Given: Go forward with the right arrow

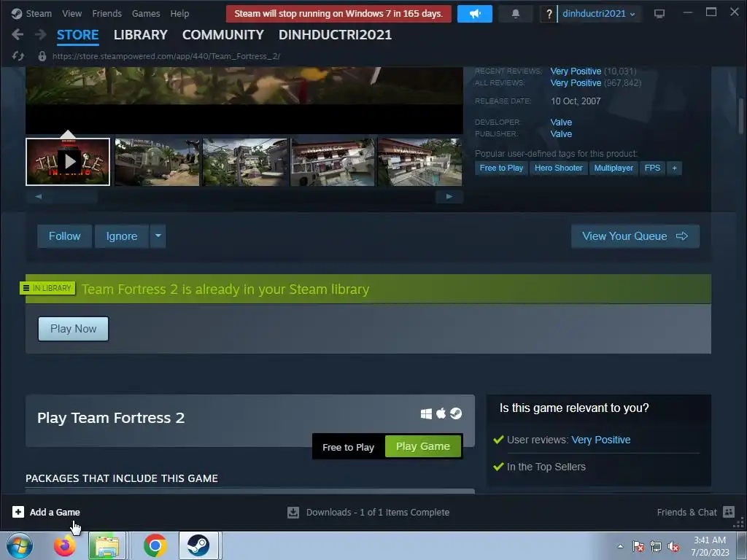Looking at the screenshot, I should [x=41, y=34].
